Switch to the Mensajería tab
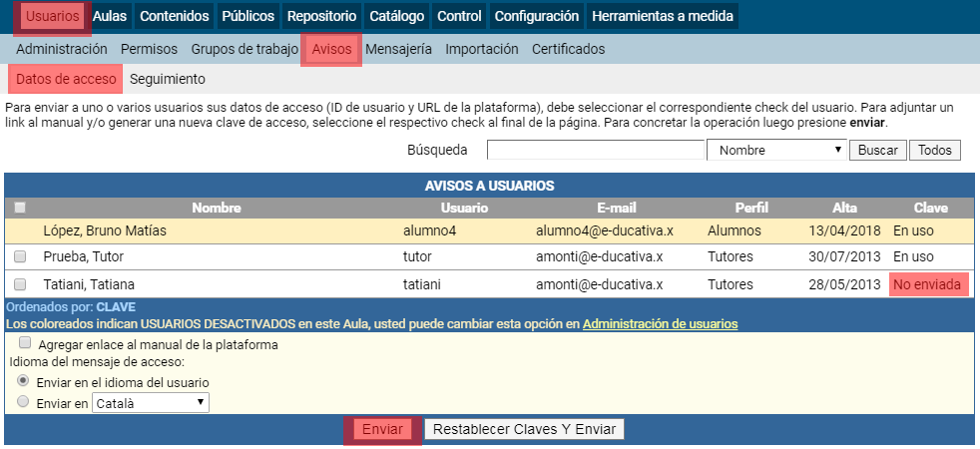This screenshot has height=449, width=980. click(398, 49)
